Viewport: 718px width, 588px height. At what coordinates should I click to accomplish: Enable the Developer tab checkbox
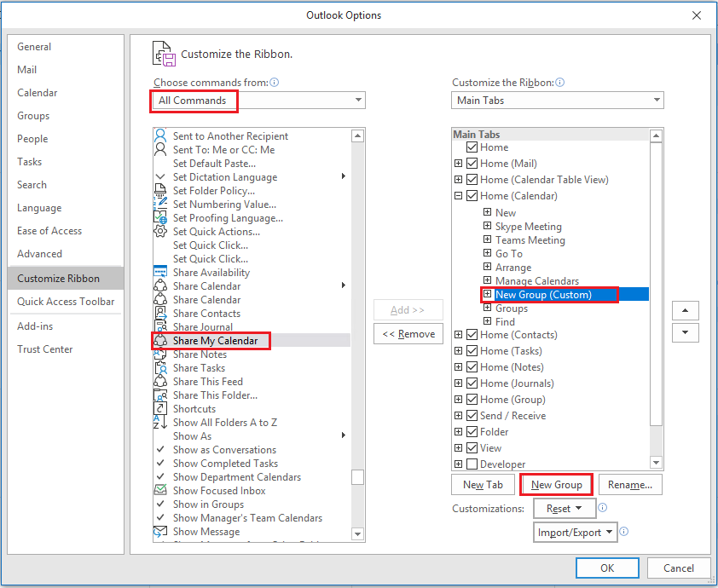(472, 464)
